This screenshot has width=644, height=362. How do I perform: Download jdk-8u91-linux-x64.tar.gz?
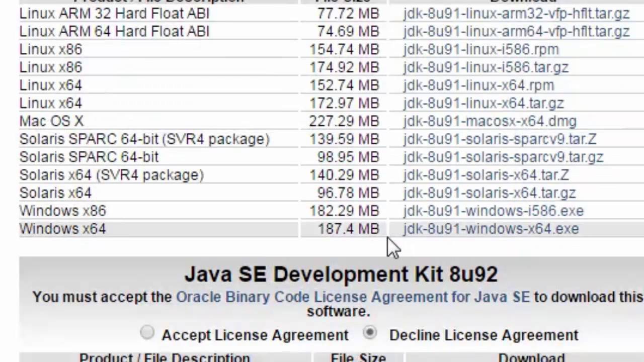(483, 104)
